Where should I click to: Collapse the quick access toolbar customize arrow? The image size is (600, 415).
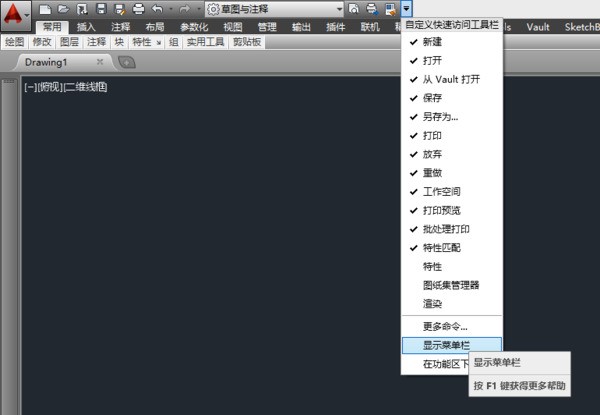pyautogui.click(x=407, y=9)
